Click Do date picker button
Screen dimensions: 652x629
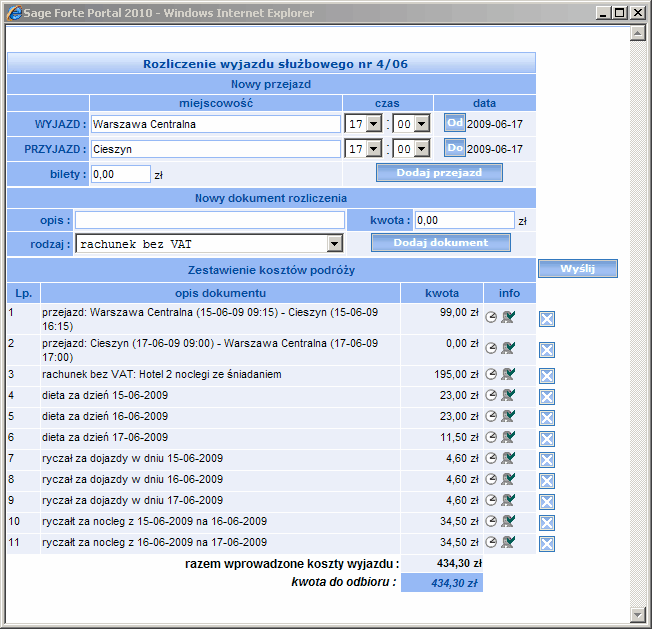(x=454, y=148)
